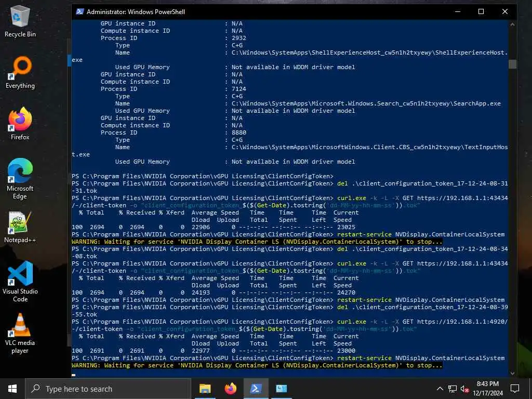
Task: Open the VLC media player desktop shortcut
Action: (x=20, y=334)
